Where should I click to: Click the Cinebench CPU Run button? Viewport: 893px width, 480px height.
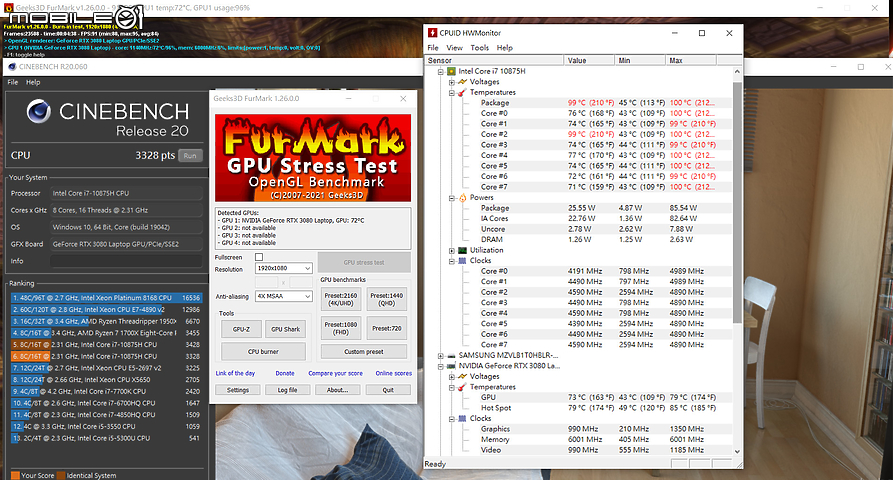pos(190,155)
